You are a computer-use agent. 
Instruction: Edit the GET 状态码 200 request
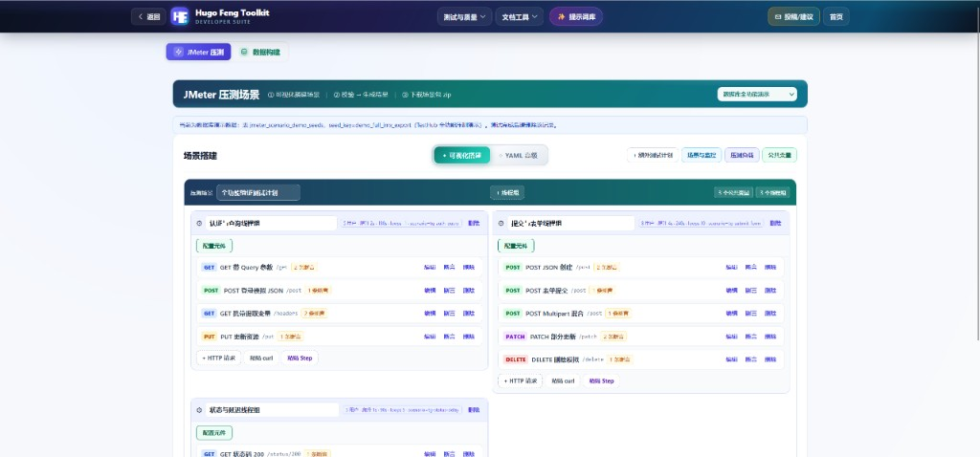point(430,454)
